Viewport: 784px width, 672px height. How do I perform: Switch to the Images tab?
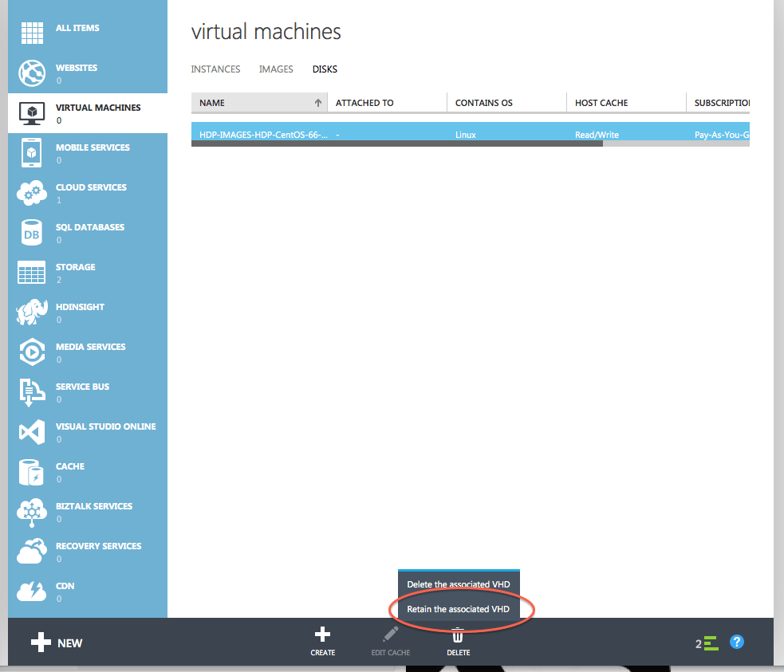pyautogui.click(x=276, y=69)
